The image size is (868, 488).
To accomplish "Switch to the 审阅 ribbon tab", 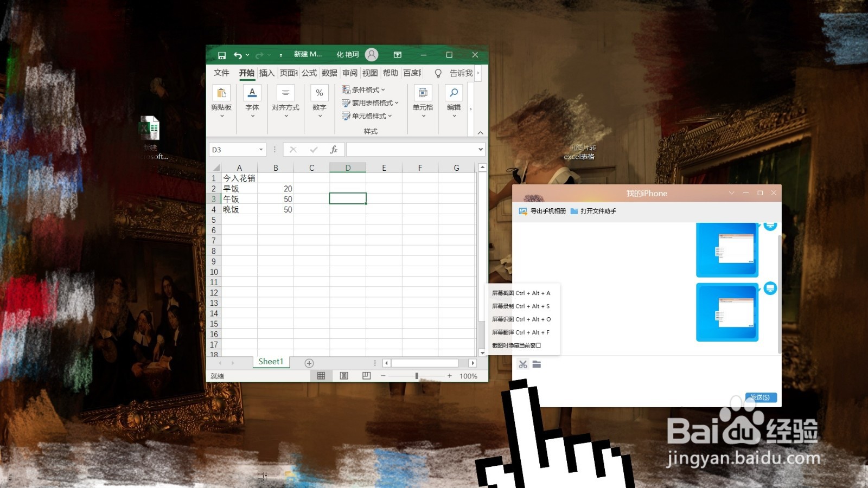I will tap(350, 73).
